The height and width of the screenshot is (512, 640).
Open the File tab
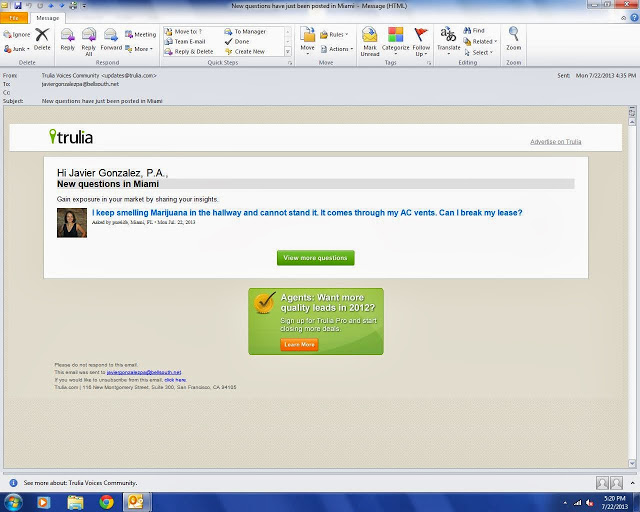pos(14,18)
